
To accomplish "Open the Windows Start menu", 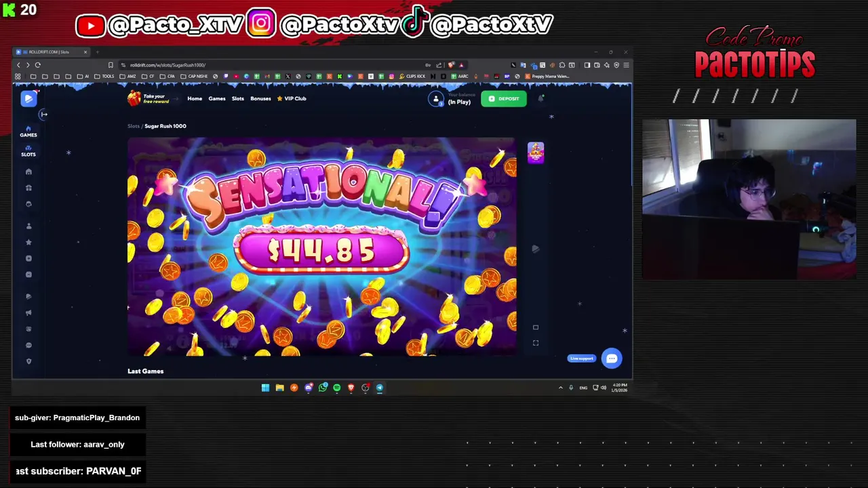I will point(265,388).
